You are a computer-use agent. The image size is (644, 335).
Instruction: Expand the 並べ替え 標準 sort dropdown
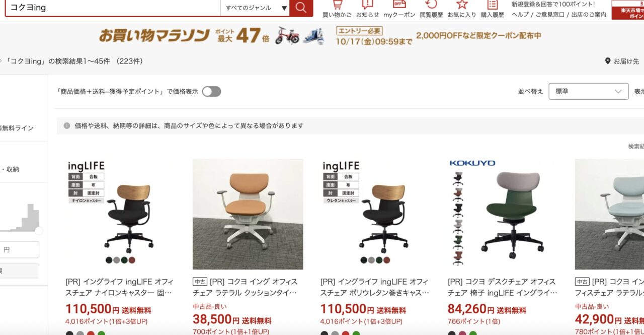point(588,91)
